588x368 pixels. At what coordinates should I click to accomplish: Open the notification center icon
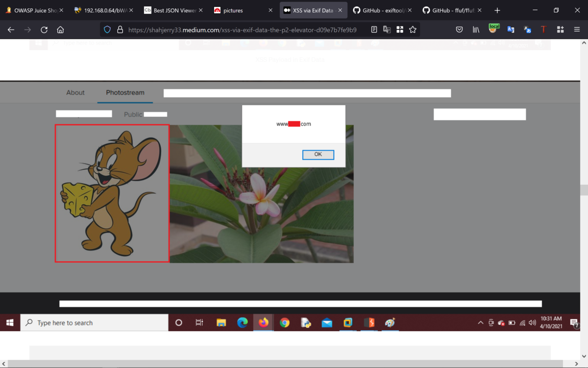(x=574, y=323)
